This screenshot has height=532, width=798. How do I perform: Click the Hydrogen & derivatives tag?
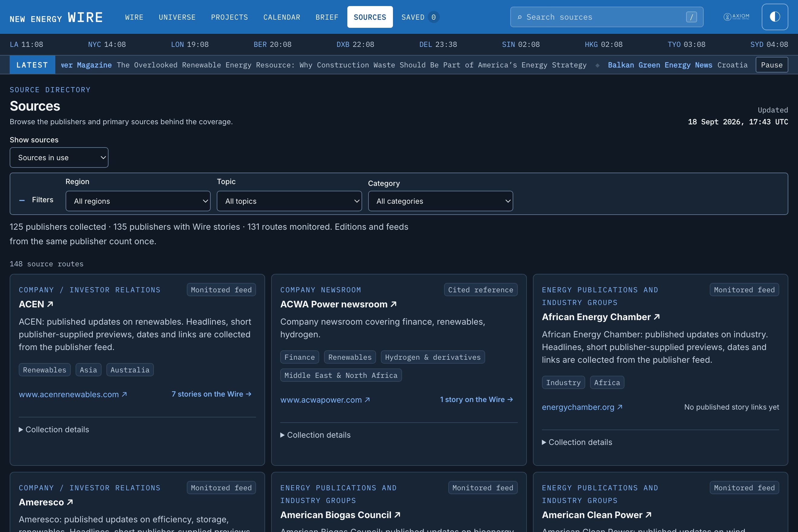433,357
